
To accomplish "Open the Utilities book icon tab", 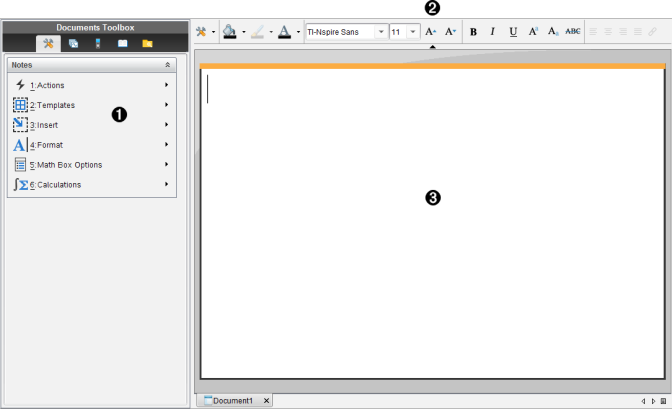I will (122, 44).
